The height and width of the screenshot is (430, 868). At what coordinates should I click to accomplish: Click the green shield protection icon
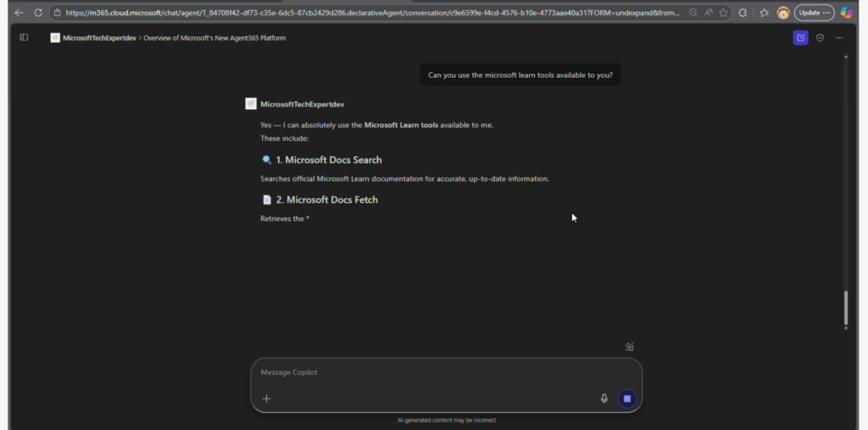pos(820,37)
